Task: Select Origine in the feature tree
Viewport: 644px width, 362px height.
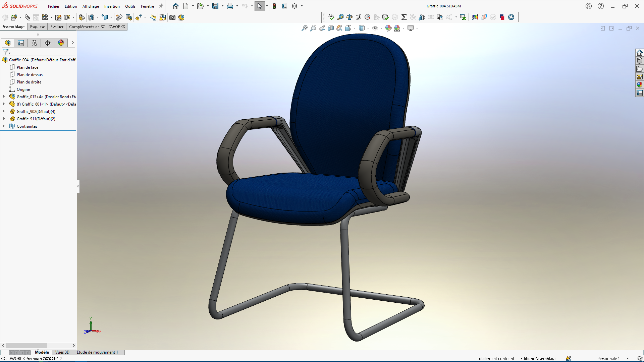Action: [23, 89]
